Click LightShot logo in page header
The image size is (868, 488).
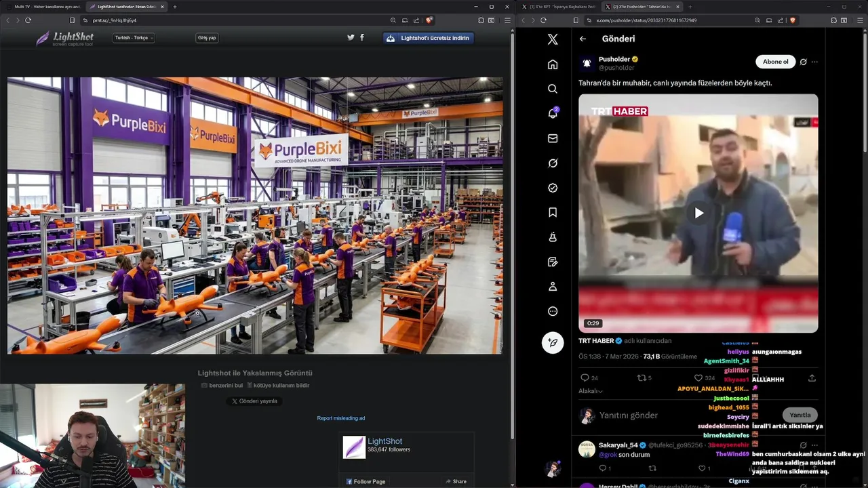click(65, 39)
